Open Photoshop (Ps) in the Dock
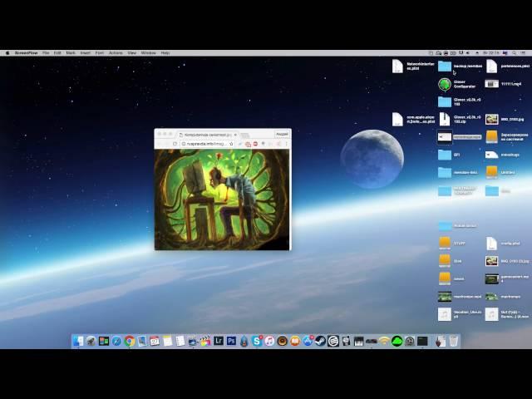The image size is (532, 399). (231, 341)
